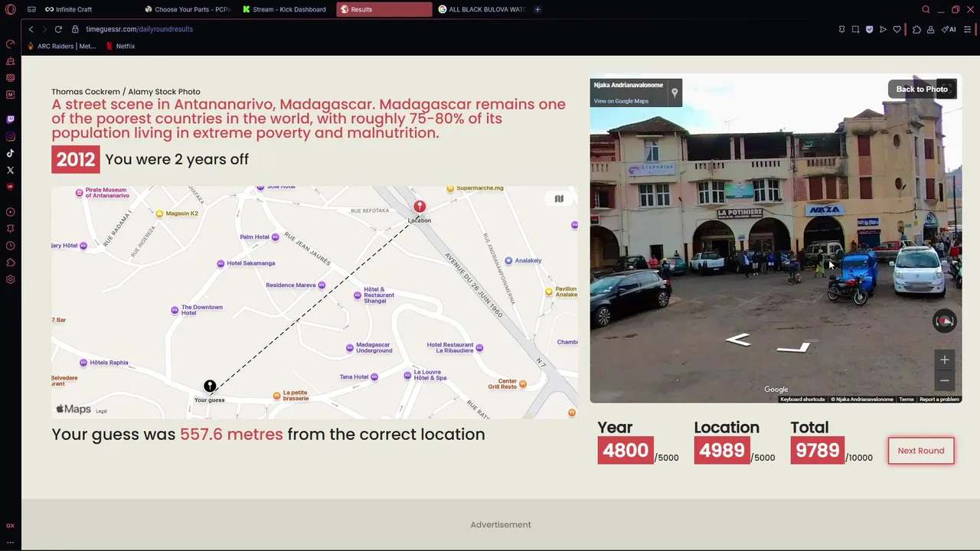Viewport: 980px width, 551px height.
Task: Reload the page with the refresh icon
Action: [x=58, y=29]
